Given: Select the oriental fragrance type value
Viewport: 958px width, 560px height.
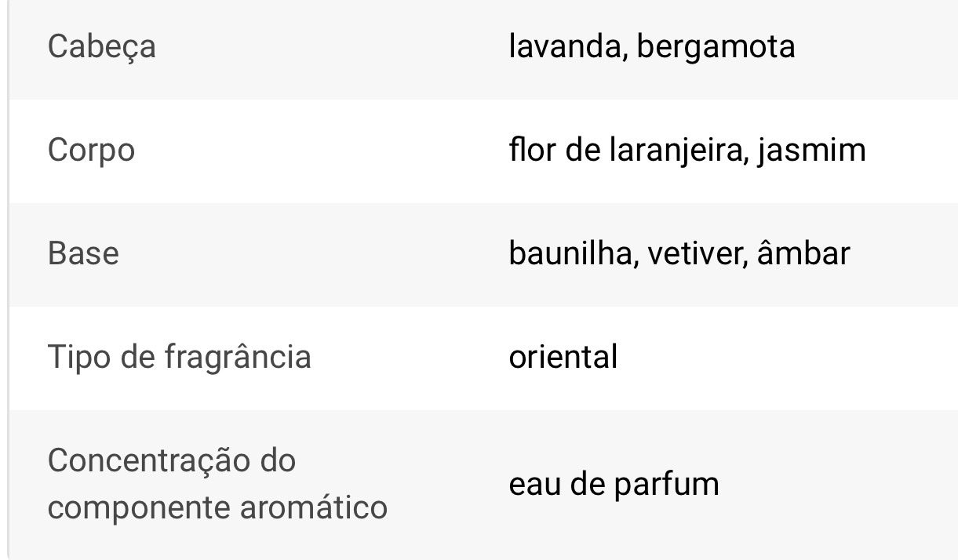Looking at the screenshot, I should pos(563,357).
